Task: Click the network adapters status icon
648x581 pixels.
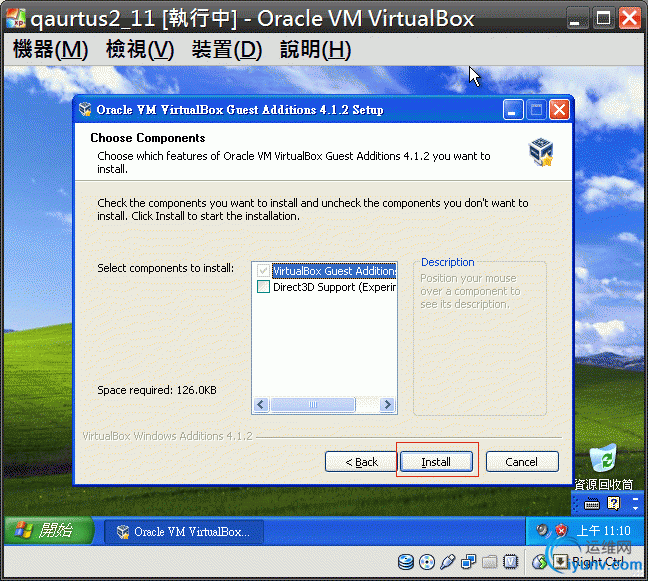Action: 469,562
